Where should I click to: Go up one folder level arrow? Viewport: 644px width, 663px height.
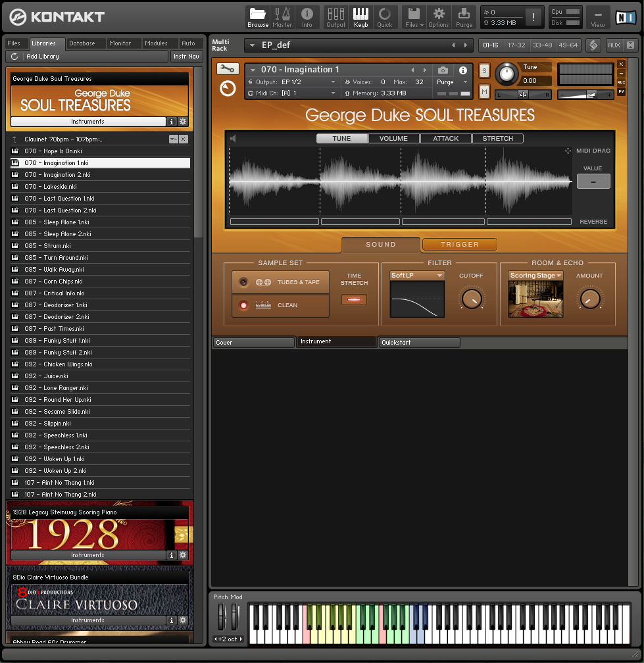coord(14,139)
